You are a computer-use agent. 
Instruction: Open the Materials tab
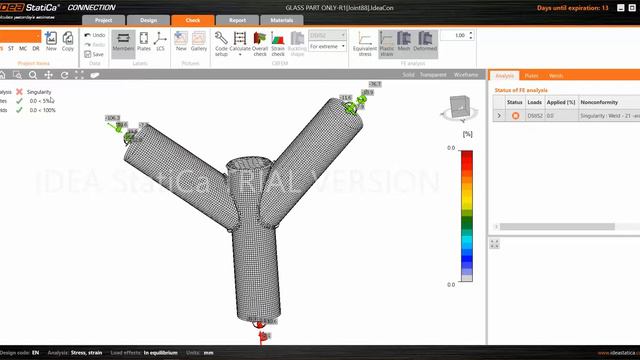(x=282, y=20)
